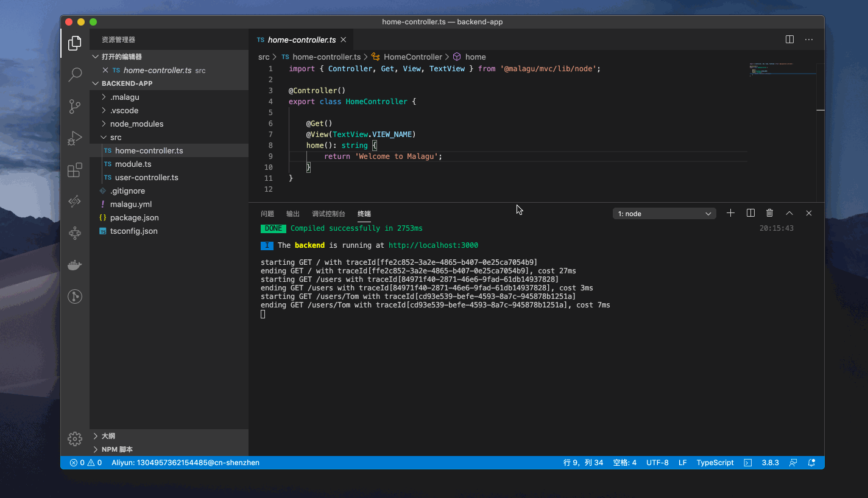
Task: Open the Extensions view
Action: [x=75, y=170]
